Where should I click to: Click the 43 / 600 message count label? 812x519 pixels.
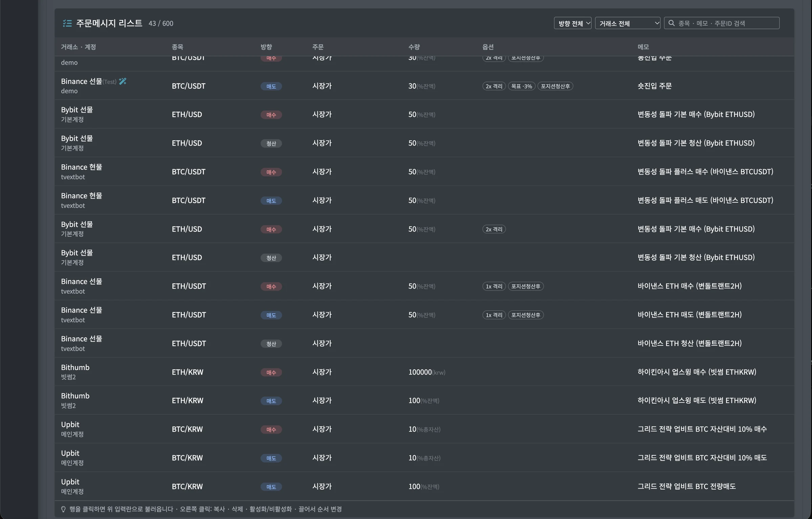click(161, 23)
